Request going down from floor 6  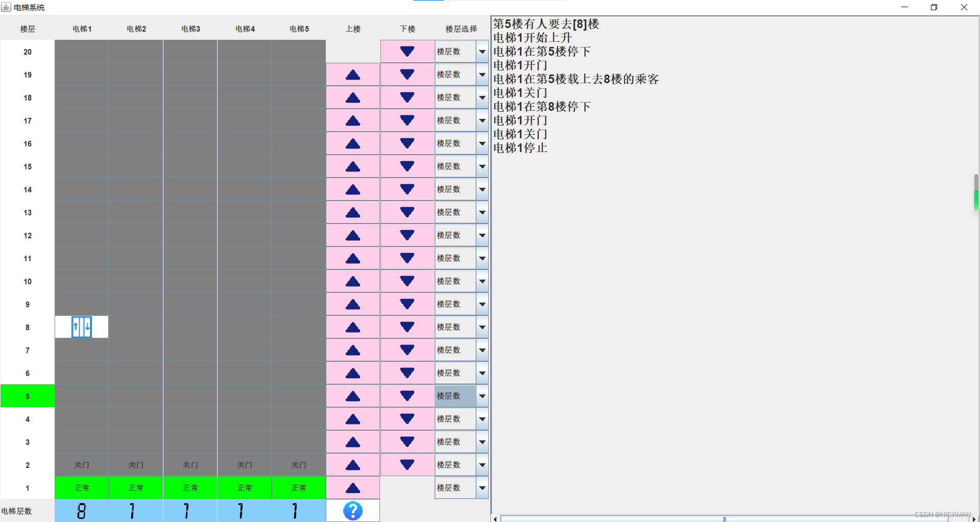click(x=407, y=373)
